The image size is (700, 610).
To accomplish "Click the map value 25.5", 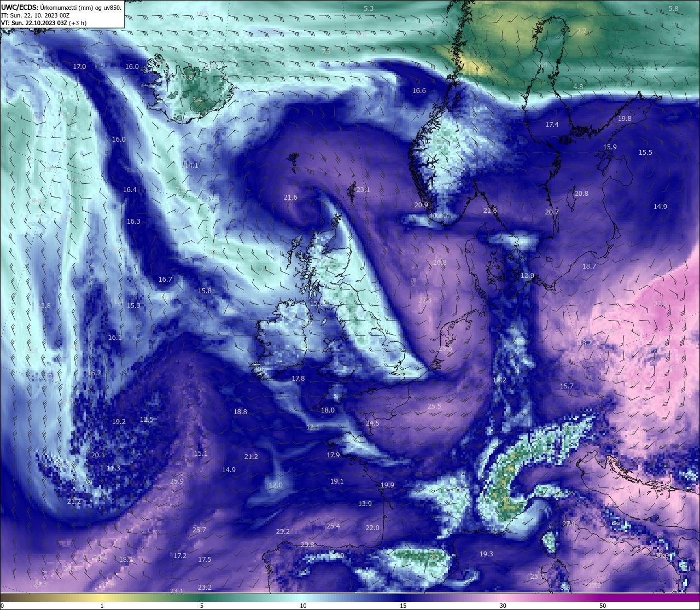I will point(434,406).
